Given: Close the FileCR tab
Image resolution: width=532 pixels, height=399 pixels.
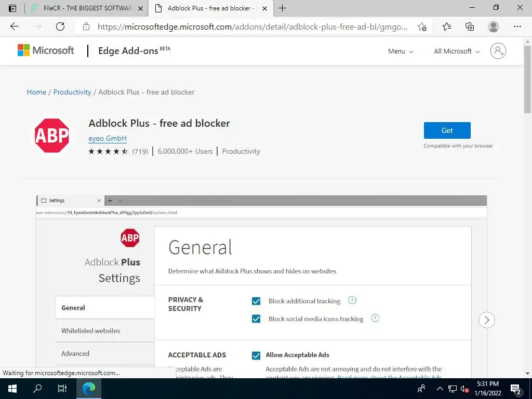Looking at the screenshot, I should point(140,8).
